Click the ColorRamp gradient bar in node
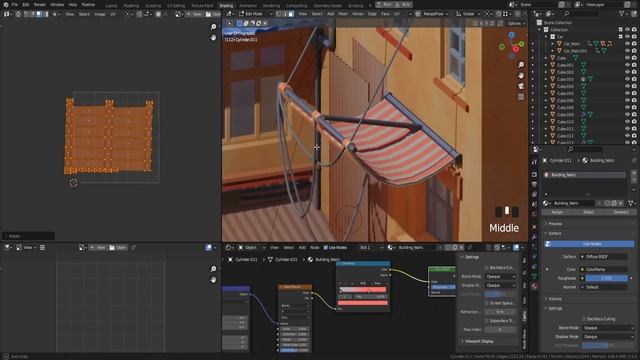This screenshot has height=360, width=640. click(363, 289)
